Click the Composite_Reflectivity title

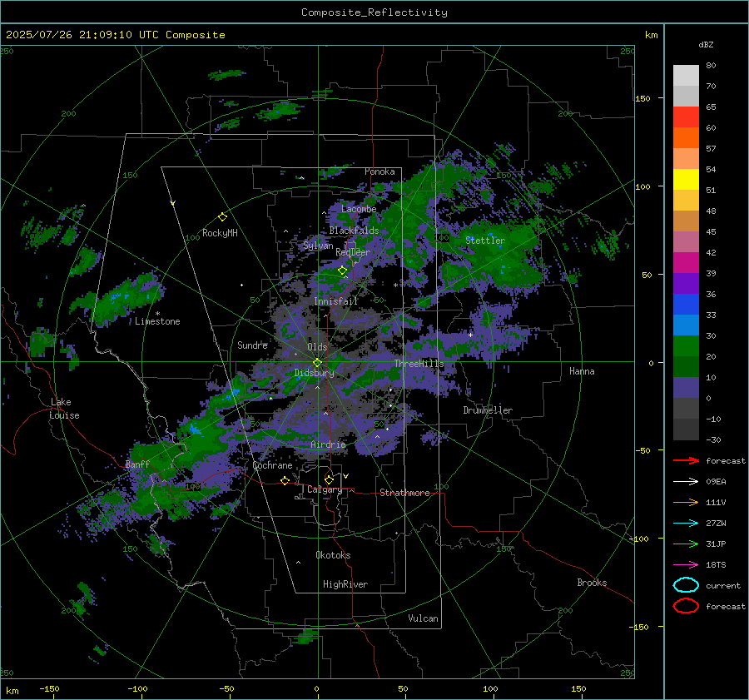pos(374,12)
